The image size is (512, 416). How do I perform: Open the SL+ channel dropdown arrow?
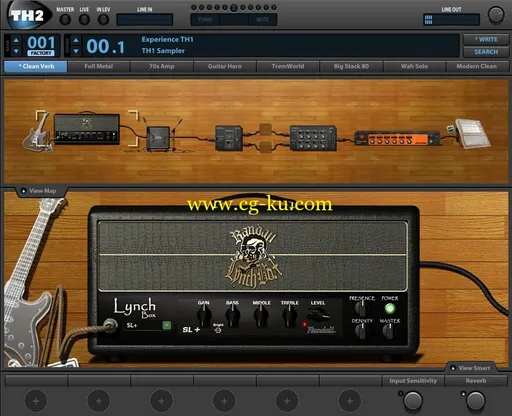point(167,325)
